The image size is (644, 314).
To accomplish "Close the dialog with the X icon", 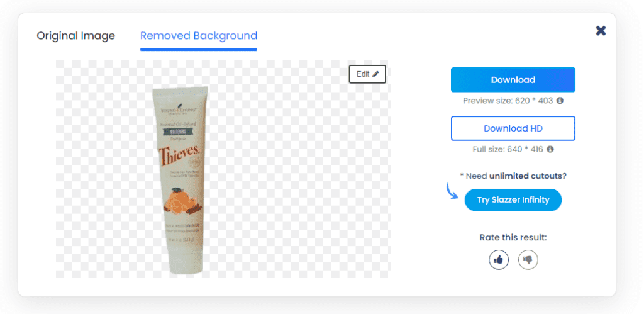I will tap(601, 31).
